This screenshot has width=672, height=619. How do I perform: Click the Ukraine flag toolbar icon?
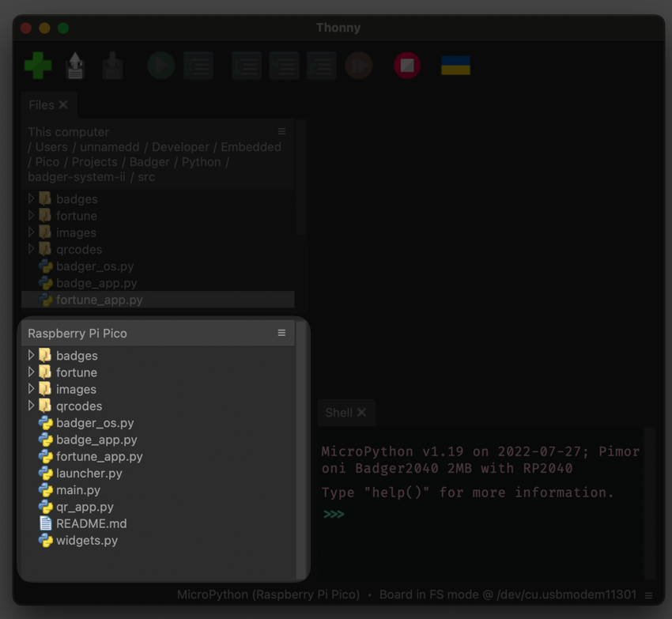(x=455, y=66)
